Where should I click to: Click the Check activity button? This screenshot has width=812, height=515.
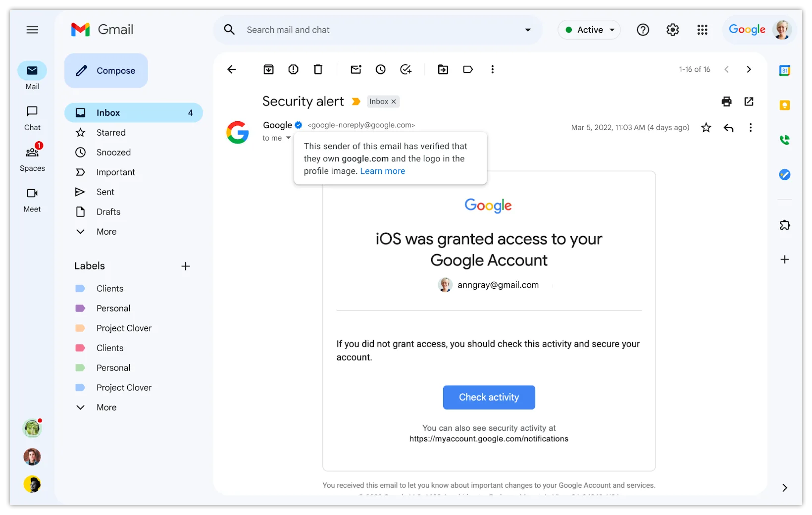pyautogui.click(x=489, y=397)
